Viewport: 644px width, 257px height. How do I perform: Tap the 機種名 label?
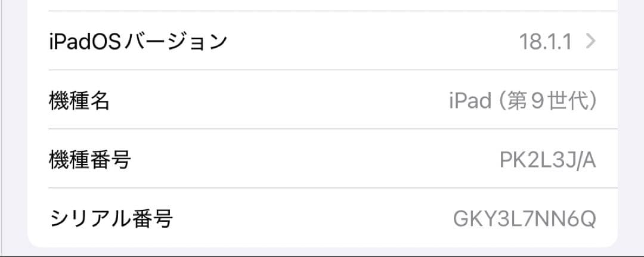79,100
